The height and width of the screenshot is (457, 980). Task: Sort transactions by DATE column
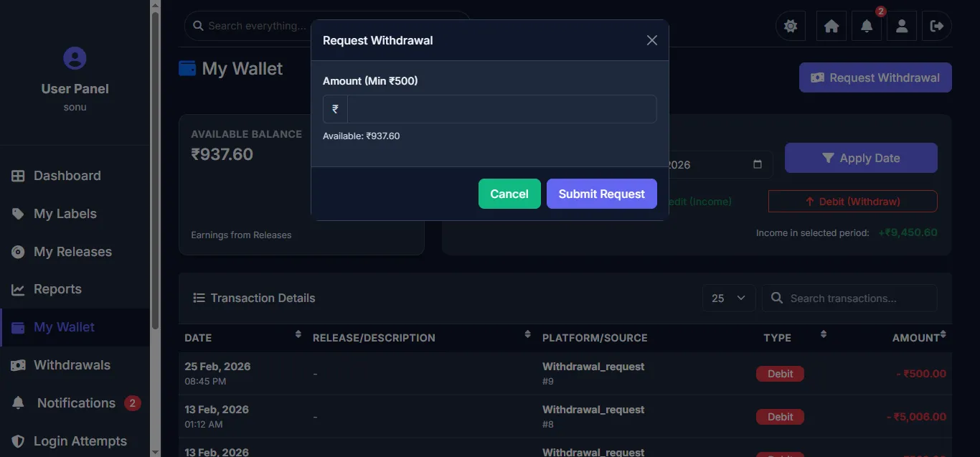[x=242, y=337]
